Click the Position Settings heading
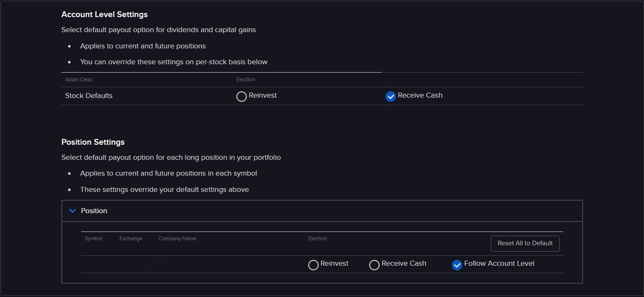Screen dimensions: 644x297 pyautogui.click(x=93, y=142)
